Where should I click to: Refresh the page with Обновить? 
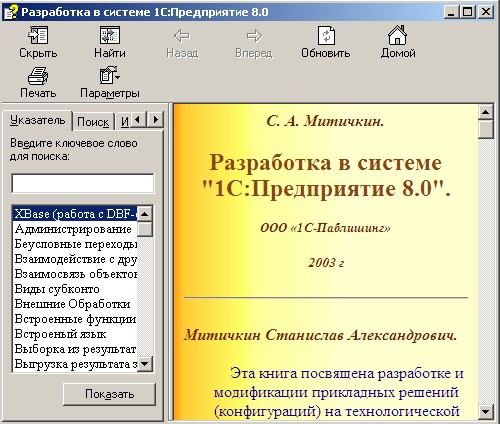pos(326,42)
